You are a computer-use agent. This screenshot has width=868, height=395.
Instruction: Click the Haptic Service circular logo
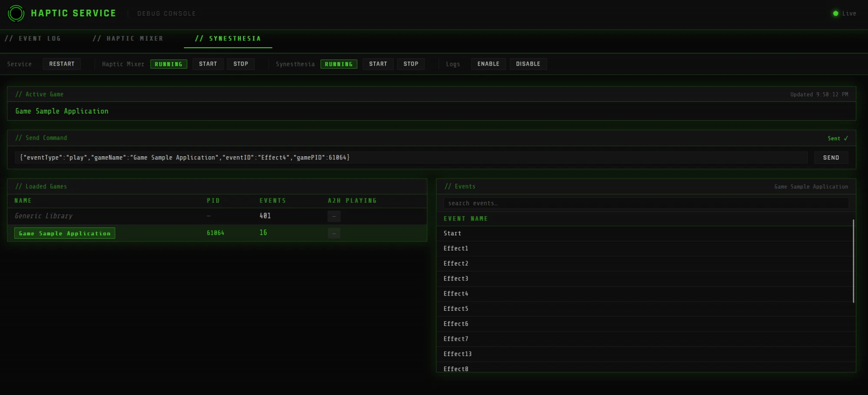(x=16, y=13)
